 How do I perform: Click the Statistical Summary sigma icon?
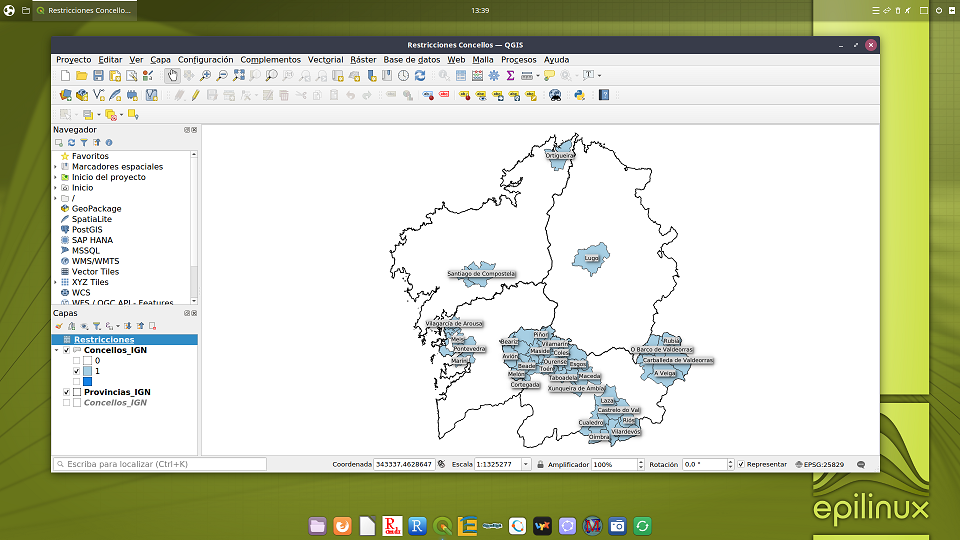510,75
